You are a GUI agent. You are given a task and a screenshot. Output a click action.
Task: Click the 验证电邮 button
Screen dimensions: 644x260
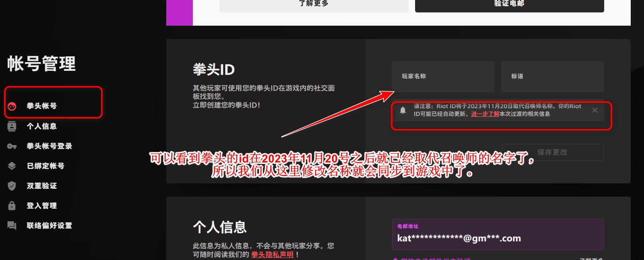coord(509,3)
